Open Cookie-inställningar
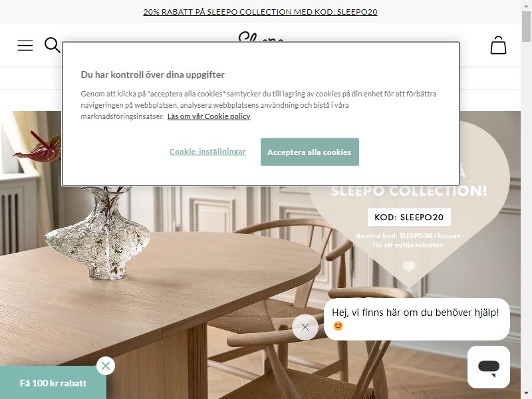Image resolution: width=532 pixels, height=399 pixels. 207,152
